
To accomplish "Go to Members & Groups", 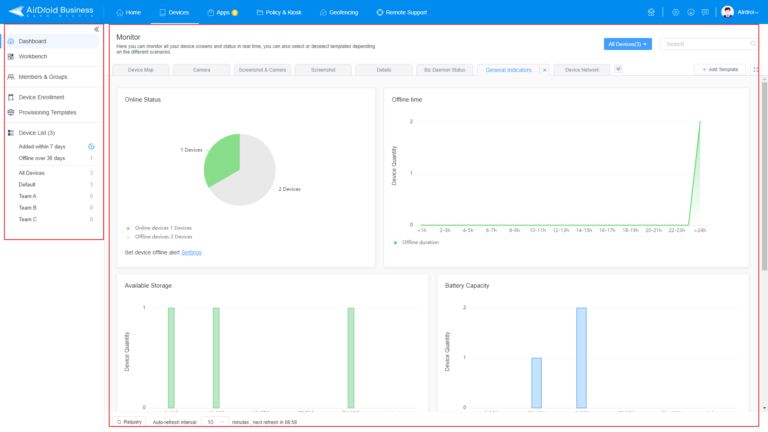I will [42, 76].
